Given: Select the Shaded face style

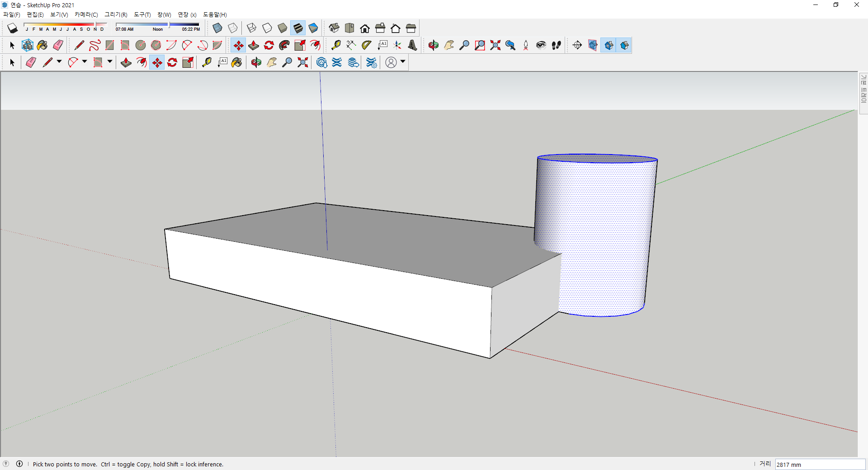Looking at the screenshot, I should 283,28.
